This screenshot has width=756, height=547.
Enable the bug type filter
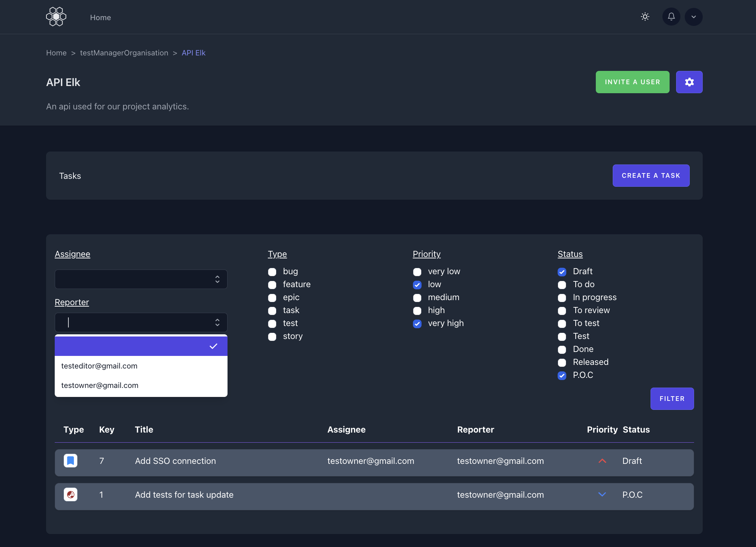tap(272, 272)
